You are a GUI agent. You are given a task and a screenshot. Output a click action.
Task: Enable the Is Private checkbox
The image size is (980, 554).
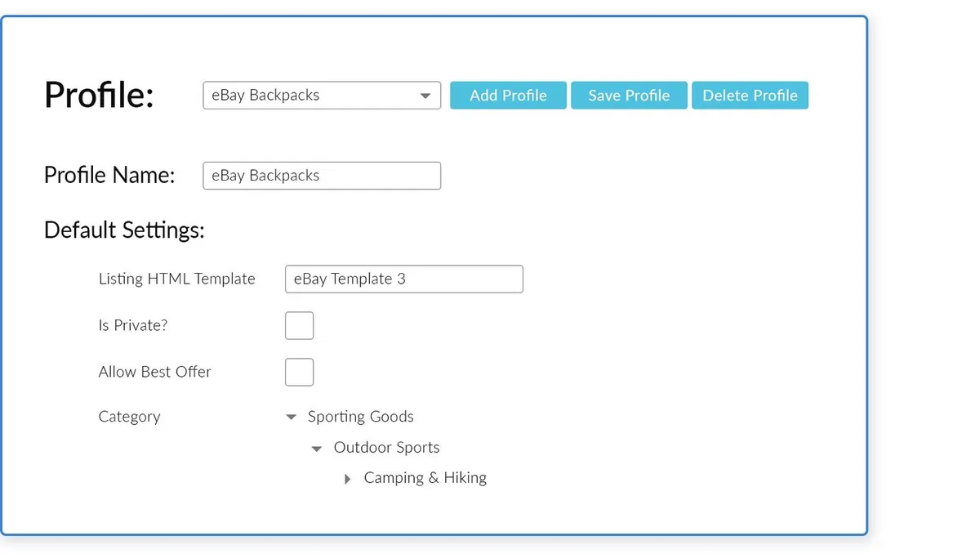coord(299,325)
